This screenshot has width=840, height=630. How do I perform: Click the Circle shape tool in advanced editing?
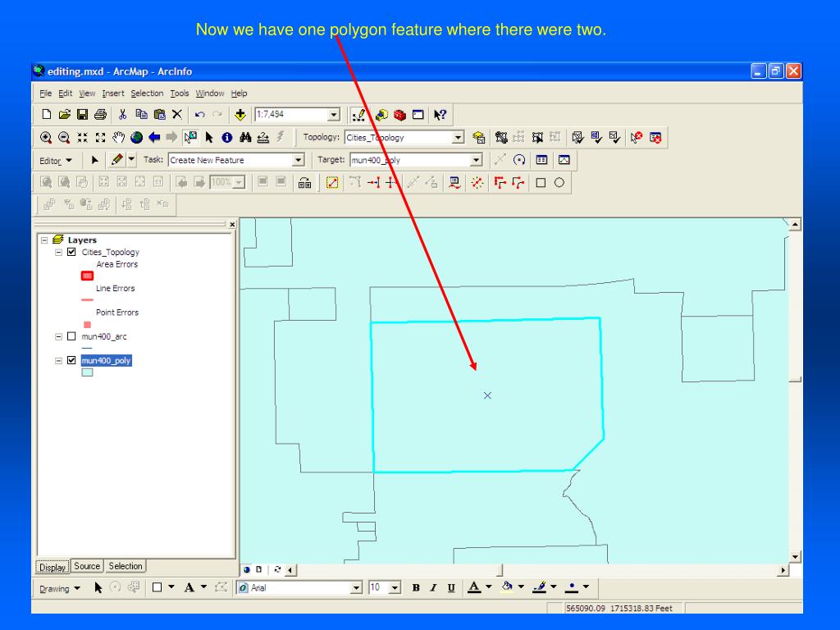tap(559, 183)
